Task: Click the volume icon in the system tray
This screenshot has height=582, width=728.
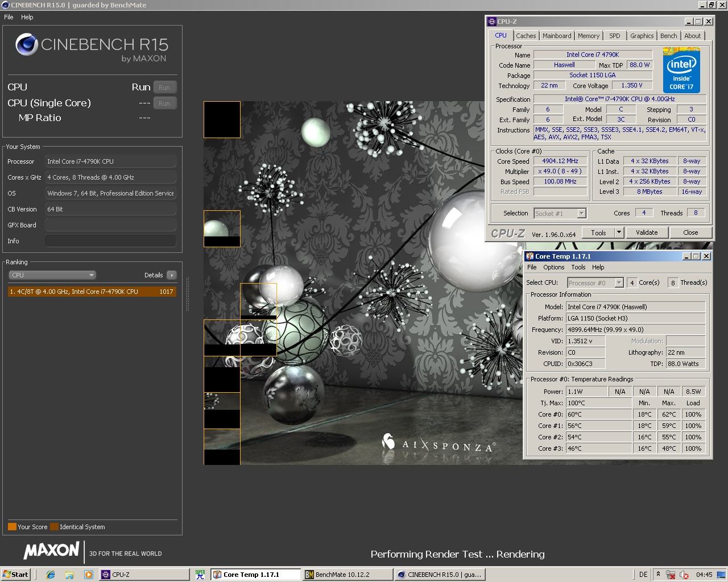Action: click(x=684, y=575)
